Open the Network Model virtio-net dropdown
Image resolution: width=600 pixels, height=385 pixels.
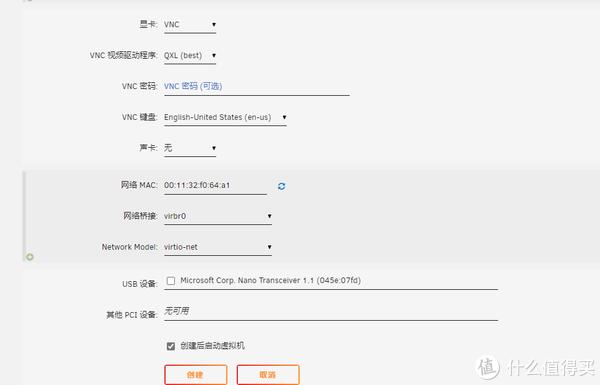click(218, 247)
